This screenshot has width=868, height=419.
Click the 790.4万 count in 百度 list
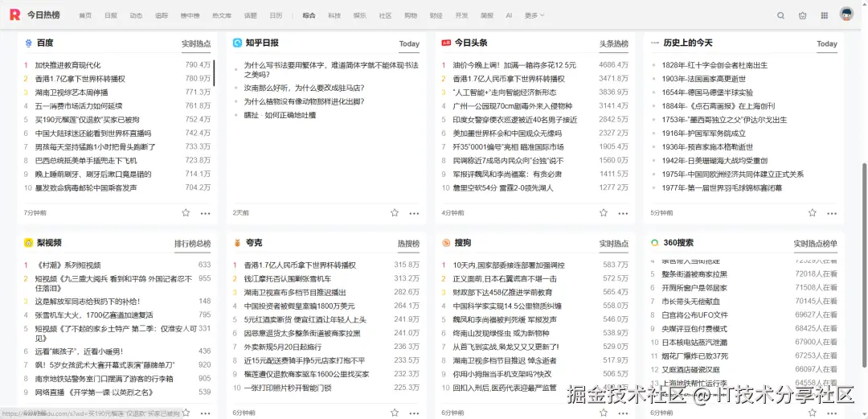point(199,65)
